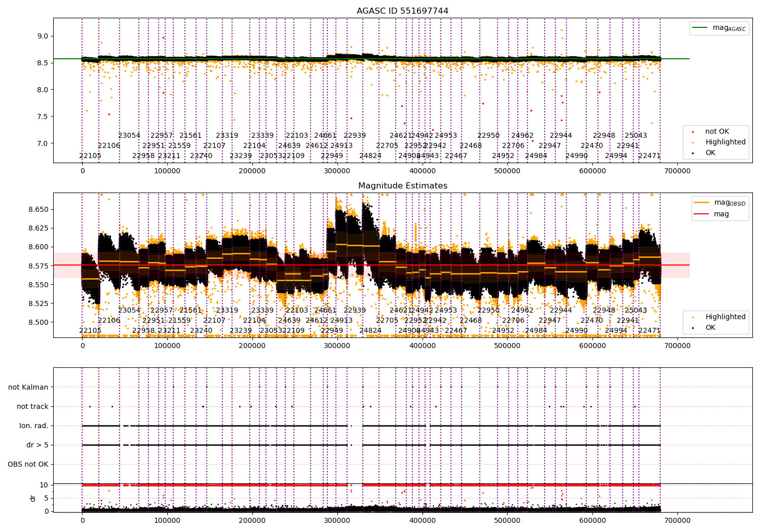Image resolution: width=760 pixels, height=532 pixels.
Task: Click the 8.575 tick on the middle panel y-axis
Action: tap(39, 266)
